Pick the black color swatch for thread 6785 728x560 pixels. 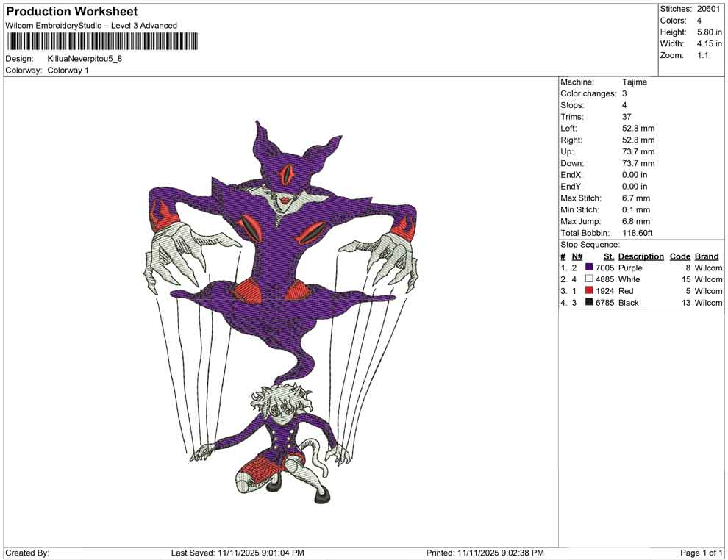[x=589, y=303]
